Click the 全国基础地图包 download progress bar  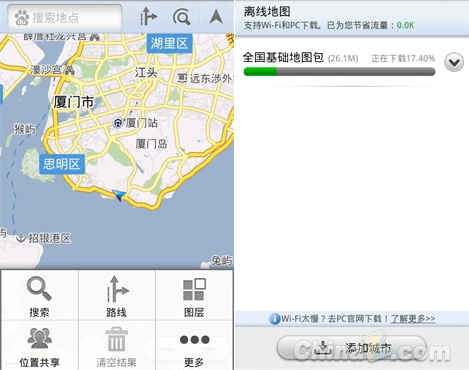(x=339, y=72)
